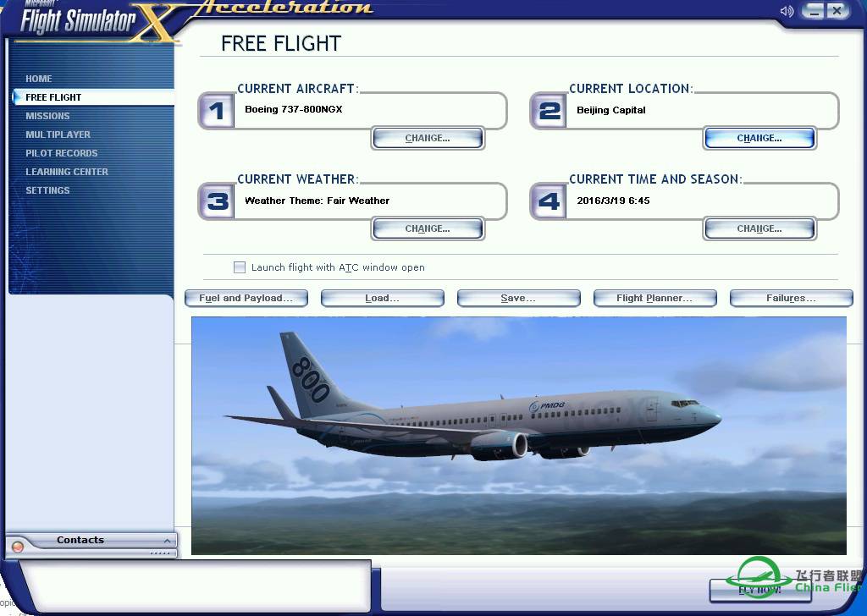
Task: Open Change dialog for current weather
Action: 428,228
